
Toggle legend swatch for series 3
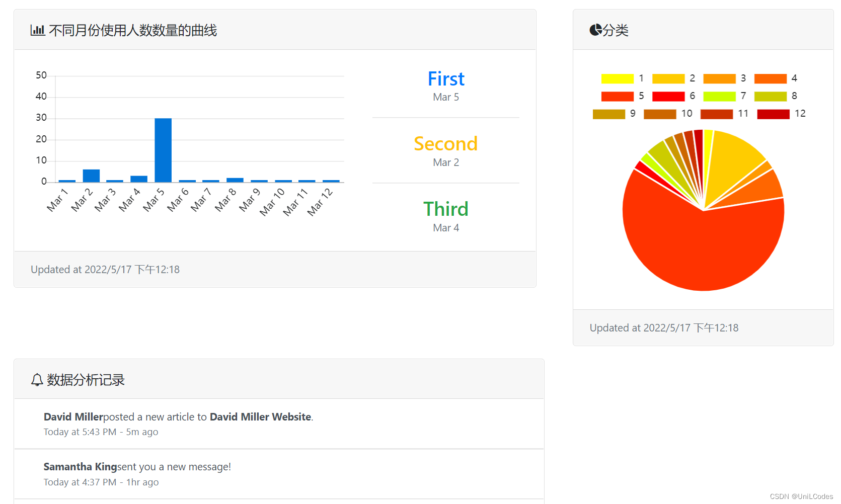pyautogui.click(x=719, y=78)
